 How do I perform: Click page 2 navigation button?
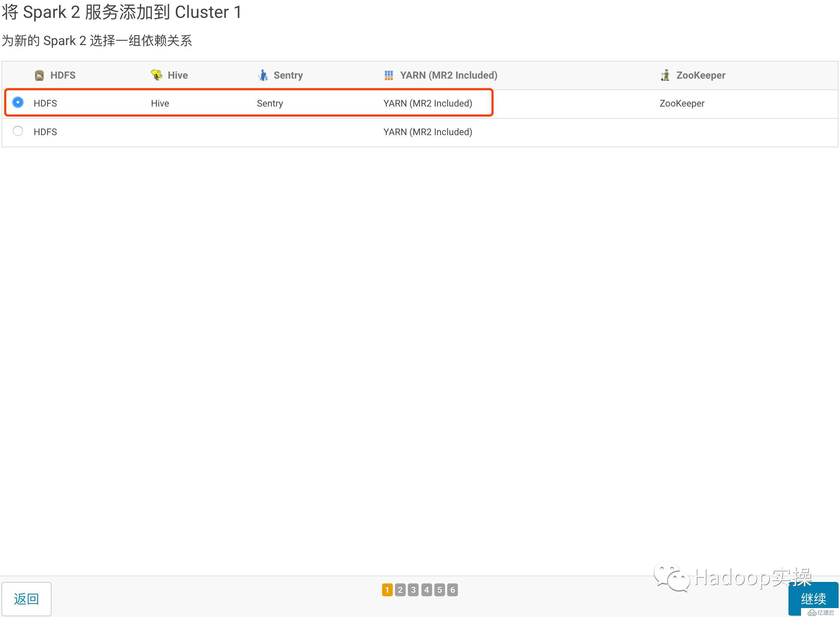[x=400, y=589]
